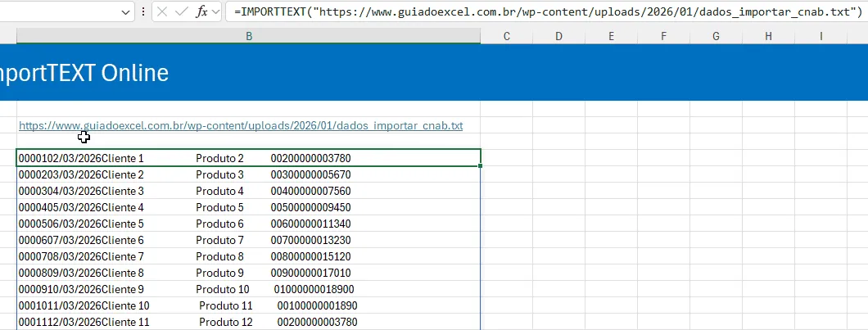Click into the IMPORTTEXT formula bar

[546, 11]
